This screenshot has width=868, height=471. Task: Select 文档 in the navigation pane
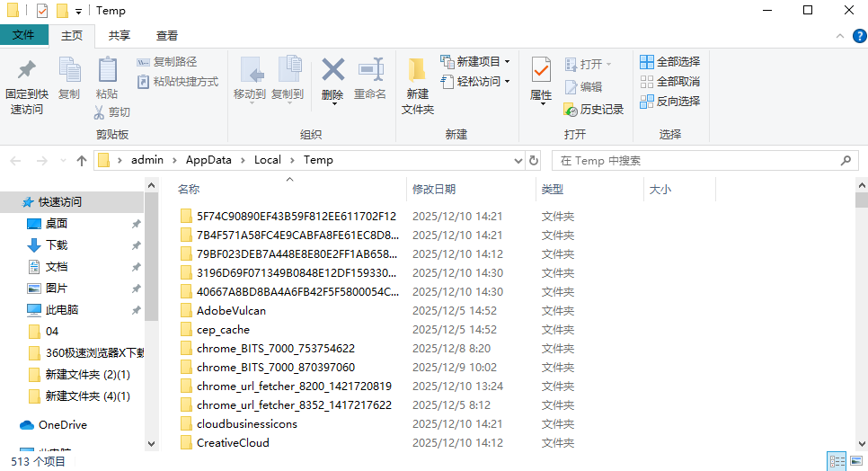click(x=57, y=267)
